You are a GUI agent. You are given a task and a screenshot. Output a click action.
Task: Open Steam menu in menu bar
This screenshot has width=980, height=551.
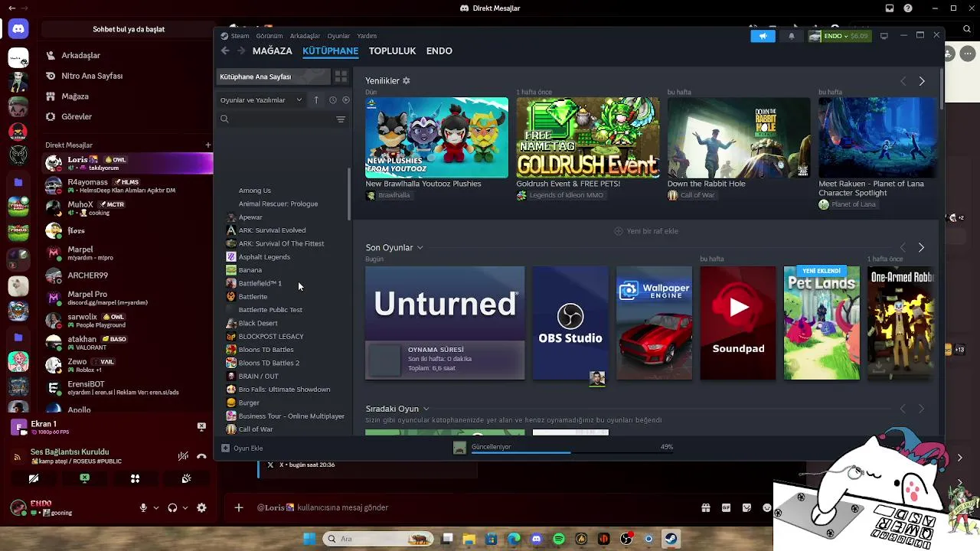click(240, 36)
